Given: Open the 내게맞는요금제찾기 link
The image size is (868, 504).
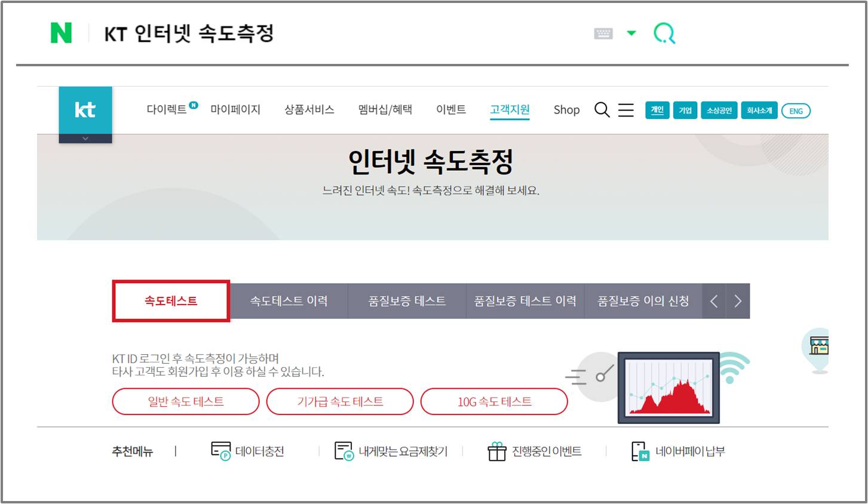Looking at the screenshot, I should point(403,451).
